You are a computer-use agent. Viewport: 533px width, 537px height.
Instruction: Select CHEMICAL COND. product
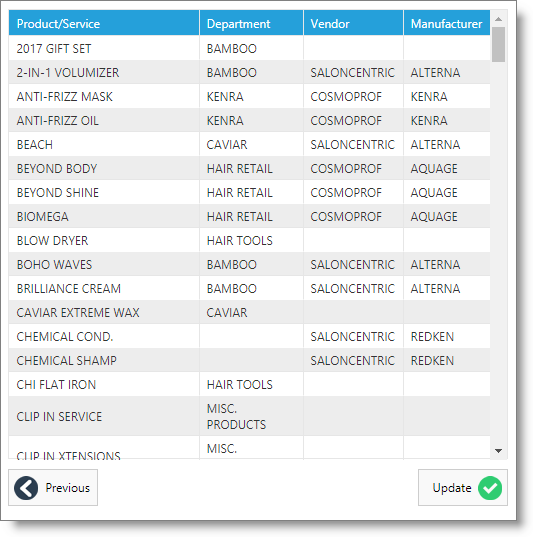point(65,336)
